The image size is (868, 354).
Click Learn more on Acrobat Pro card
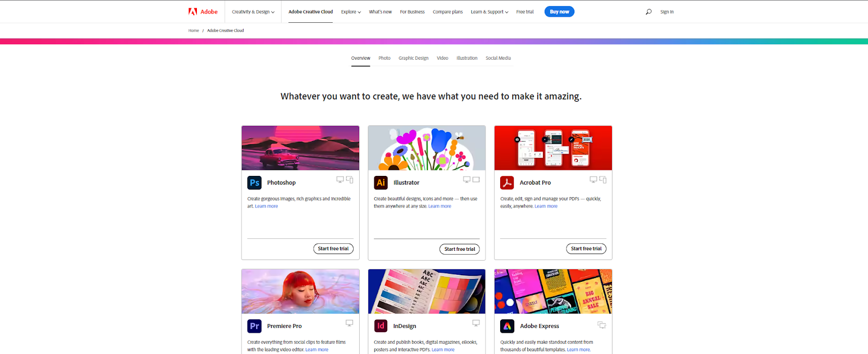pyautogui.click(x=546, y=206)
